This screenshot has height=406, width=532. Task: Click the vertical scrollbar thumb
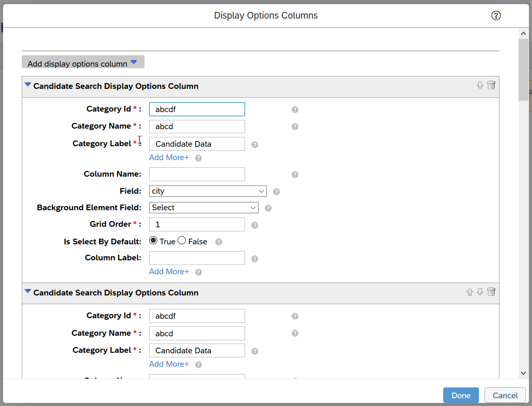click(523, 70)
